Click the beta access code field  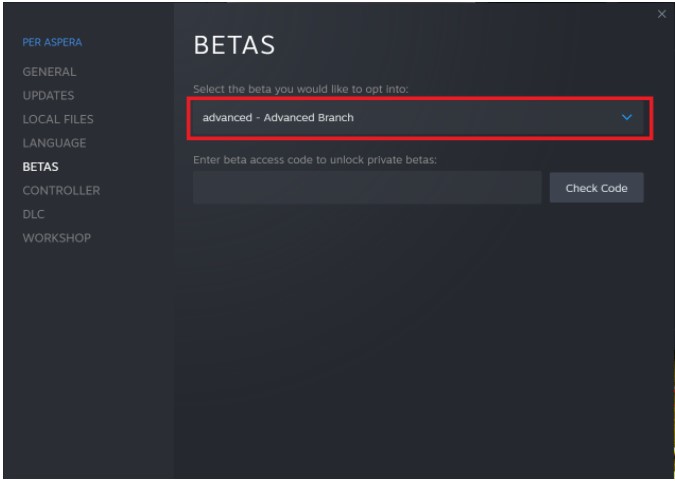[367, 188]
